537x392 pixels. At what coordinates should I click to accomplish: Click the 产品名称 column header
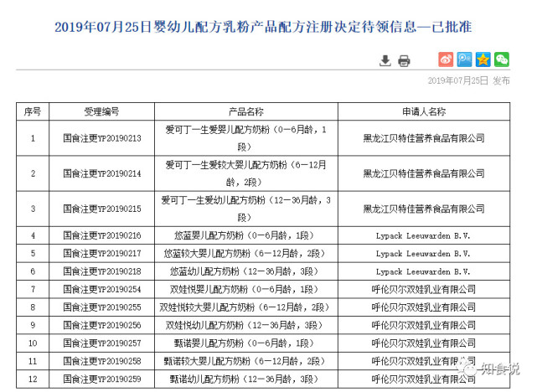[246, 111]
